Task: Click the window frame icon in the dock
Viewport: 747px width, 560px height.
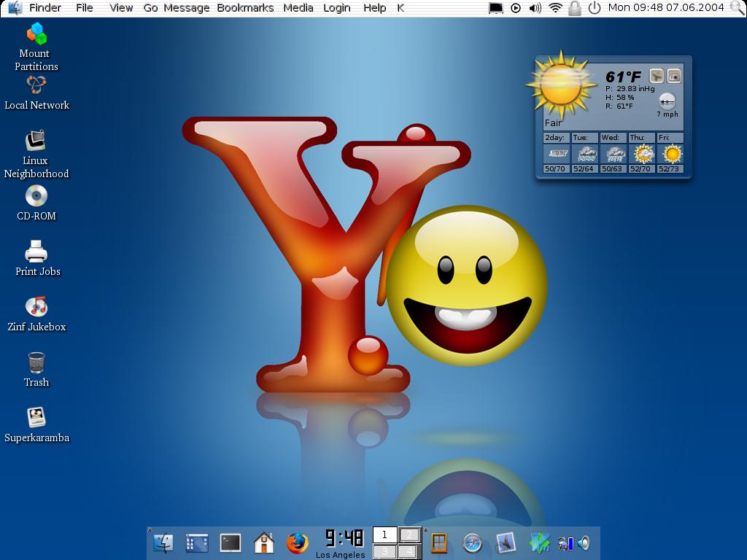Action: click(x=438, y=542)
